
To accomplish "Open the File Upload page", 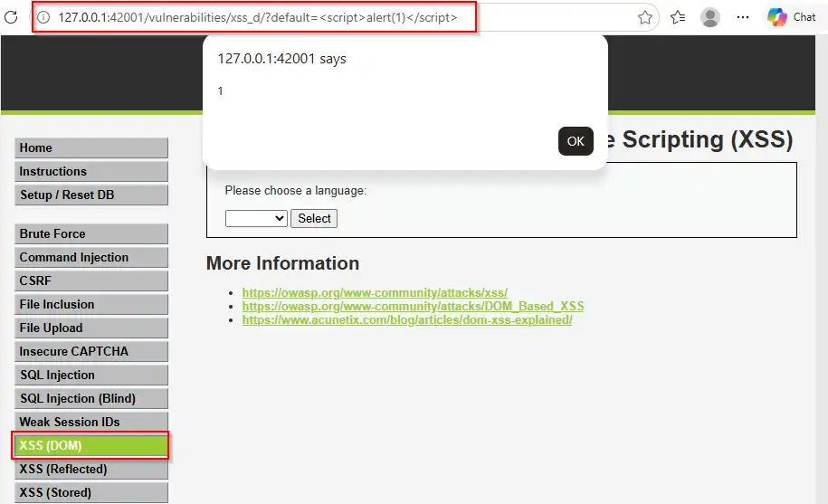I will [91, 328].
